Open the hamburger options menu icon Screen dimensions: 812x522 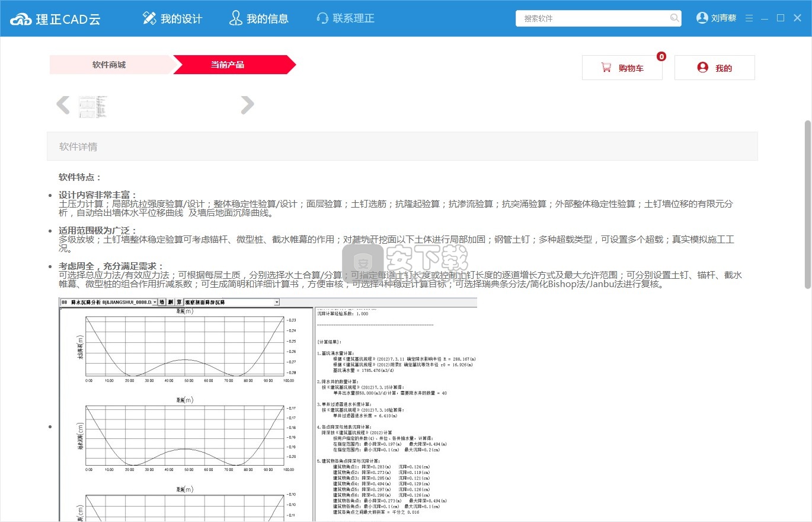pyautogui.click(x=749, y=18)
